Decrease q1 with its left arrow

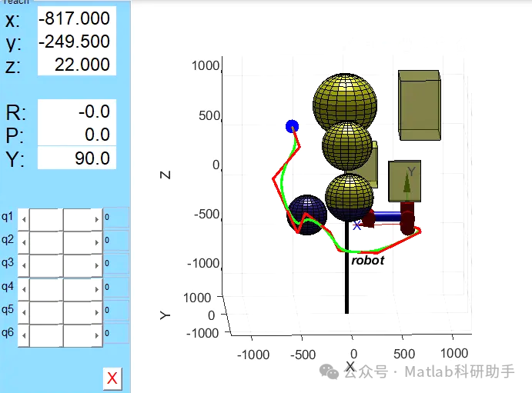pyautogui.click(x=24, y=219)
